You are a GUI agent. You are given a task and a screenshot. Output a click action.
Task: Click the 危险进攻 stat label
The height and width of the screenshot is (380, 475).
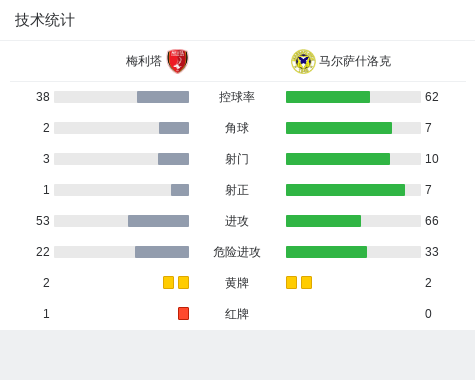click(237, 252)
